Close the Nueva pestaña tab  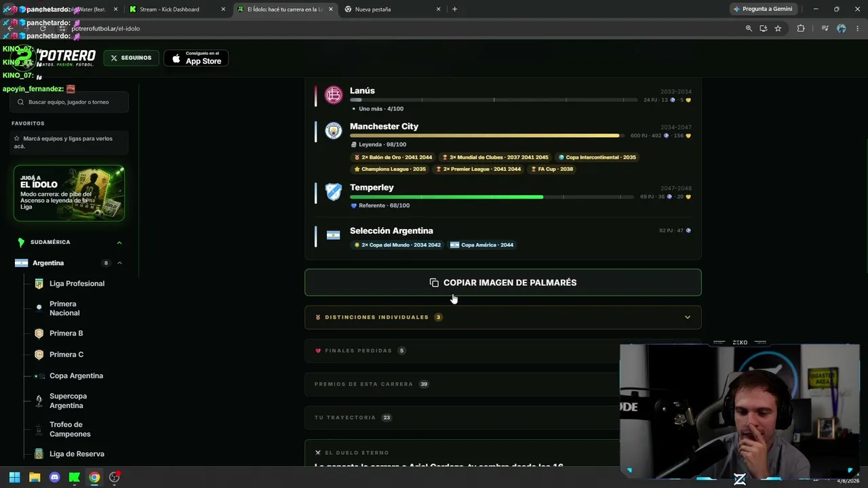(439, 9)
